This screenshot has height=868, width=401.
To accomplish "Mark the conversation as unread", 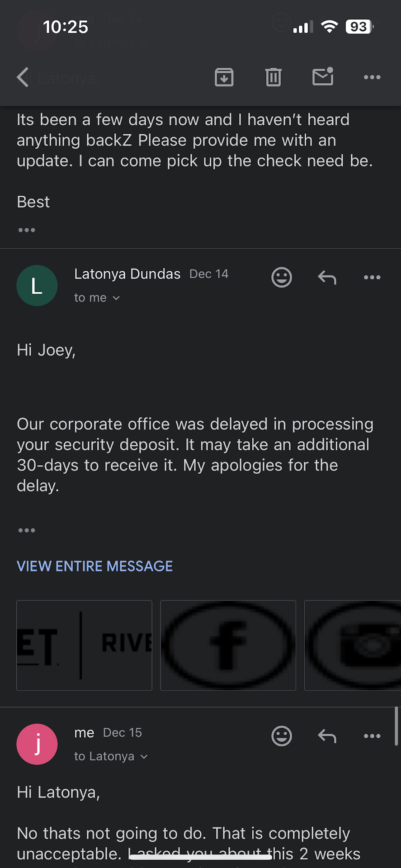I will pos(323,77).
